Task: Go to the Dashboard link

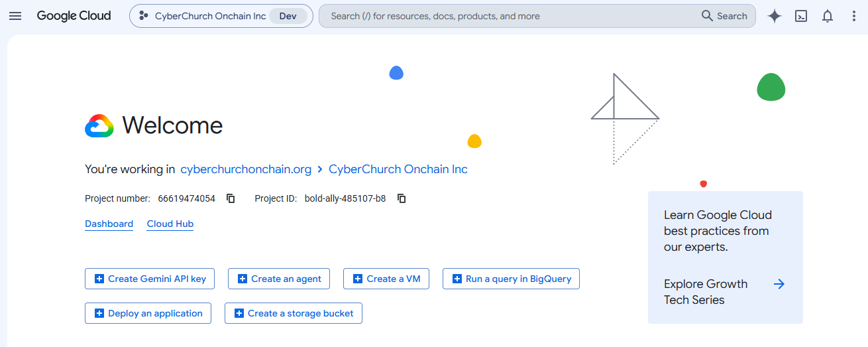Action: click(109, 224)
